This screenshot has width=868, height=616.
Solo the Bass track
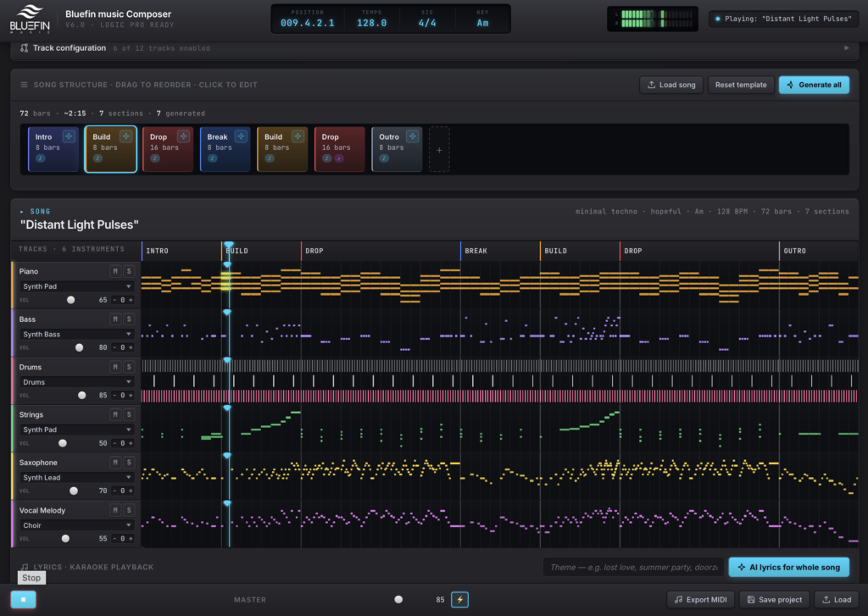[129, 319]
